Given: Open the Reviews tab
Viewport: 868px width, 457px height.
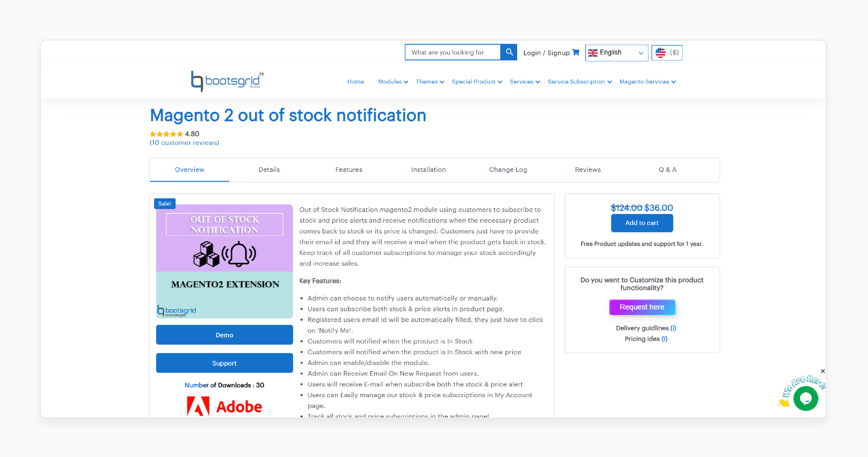Looking at the screenshot, I should pos(588,170).
